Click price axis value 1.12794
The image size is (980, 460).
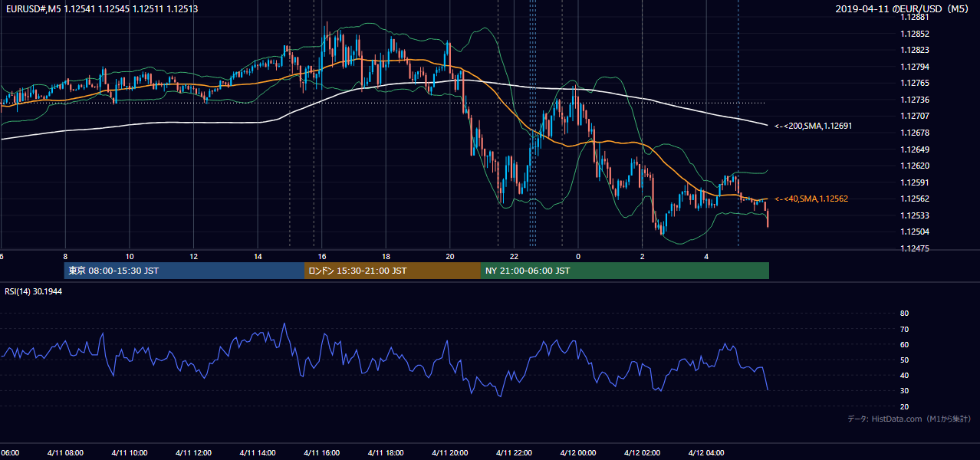coord(916,67)
